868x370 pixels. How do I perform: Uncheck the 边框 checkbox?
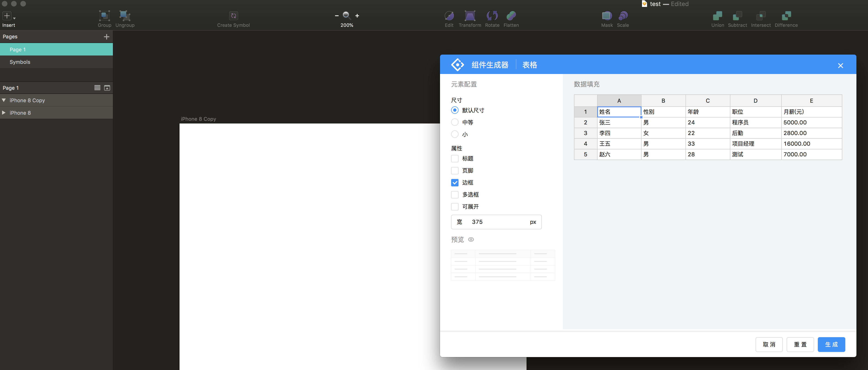(455, 182)
